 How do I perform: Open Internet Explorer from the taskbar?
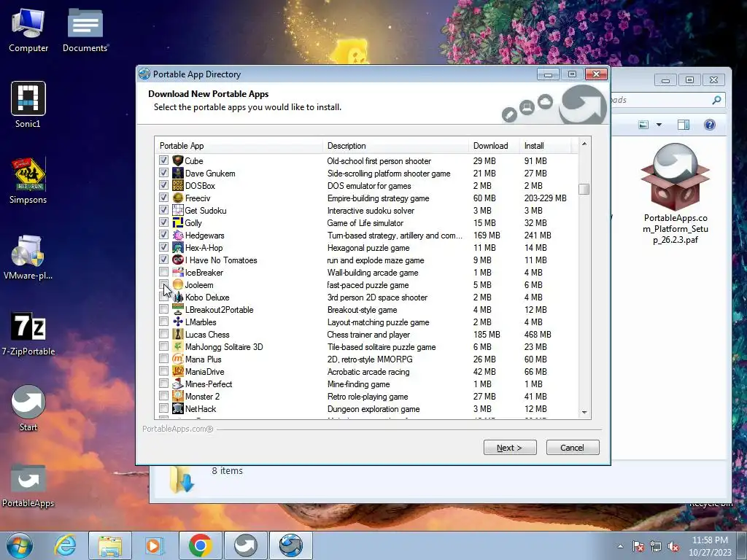click(x=65, y=545)
